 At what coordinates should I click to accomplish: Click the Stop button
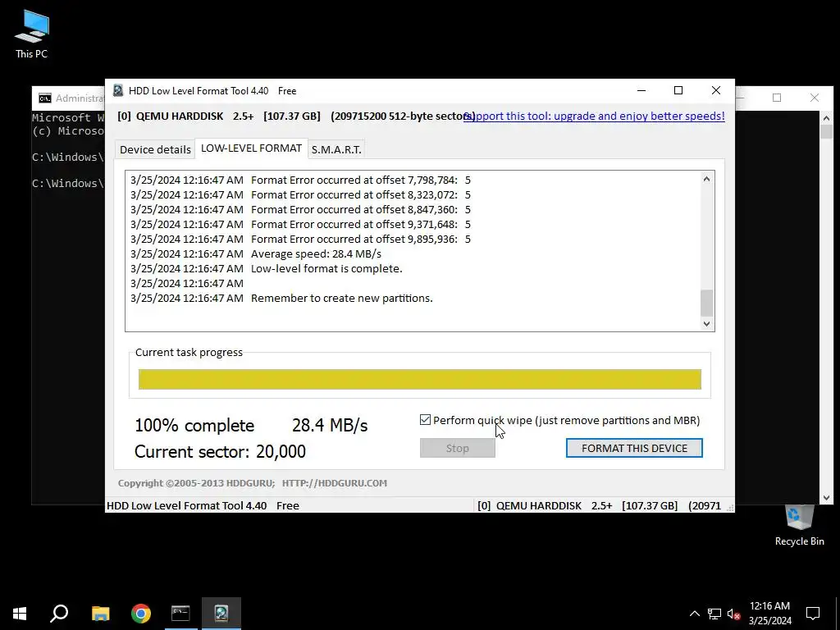(x=458, y=448)
